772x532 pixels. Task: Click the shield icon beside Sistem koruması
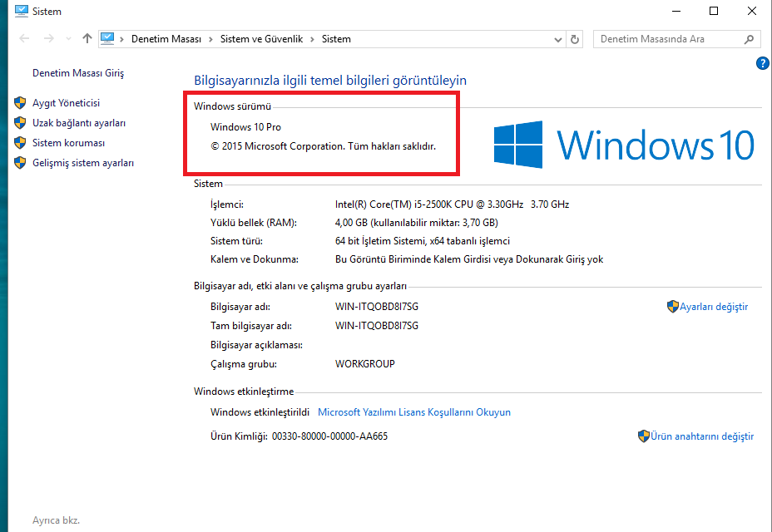(x=21, y=143)
